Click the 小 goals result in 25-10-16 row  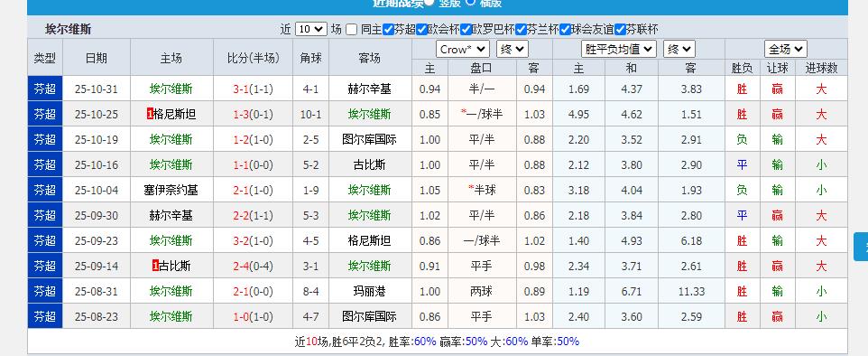[821, 164]
